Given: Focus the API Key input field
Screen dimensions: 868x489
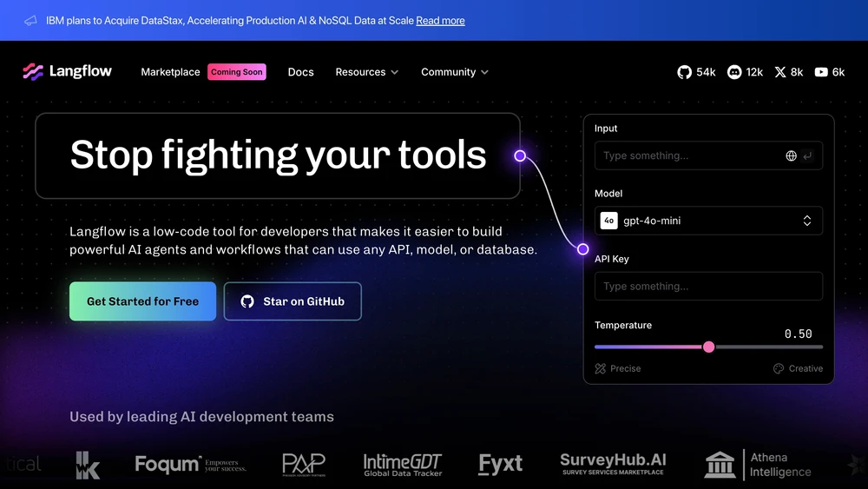Looking at the screenshot, I should 708,286.
